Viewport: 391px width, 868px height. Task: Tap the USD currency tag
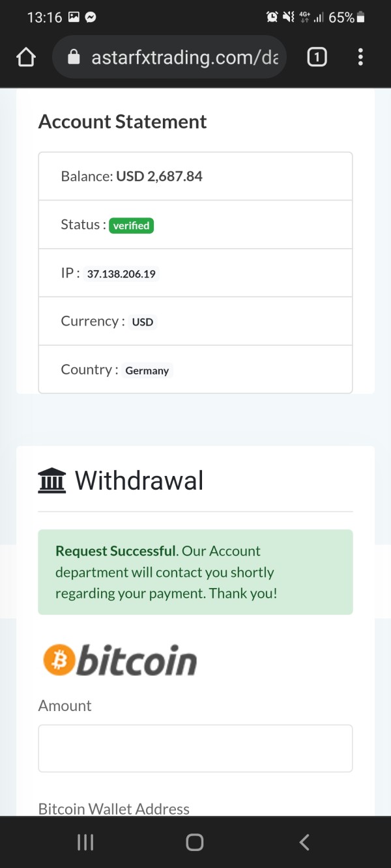pos(142,322)
